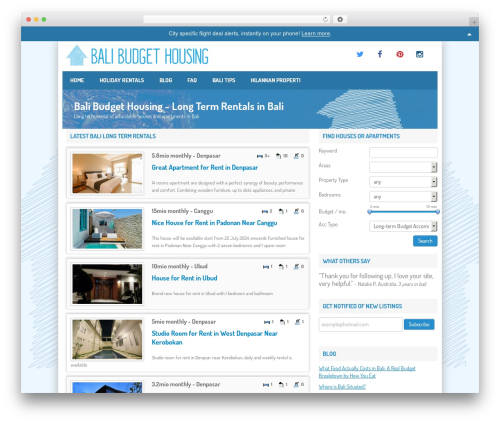This screenshot has height=423, width=500.
Task: Open Studio Room for Rent in West Denpasar
Action: point(215,338)
